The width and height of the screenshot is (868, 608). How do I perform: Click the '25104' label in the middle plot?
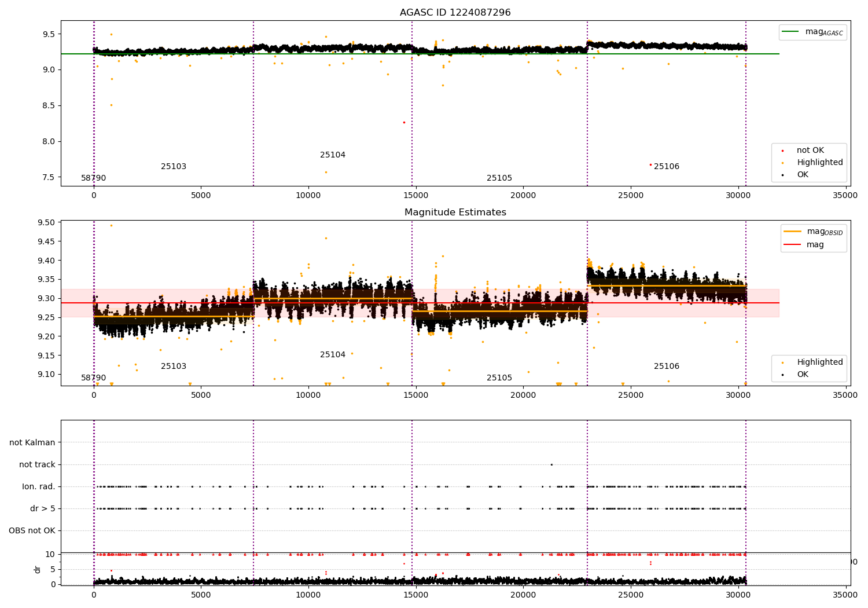point(333,355)
